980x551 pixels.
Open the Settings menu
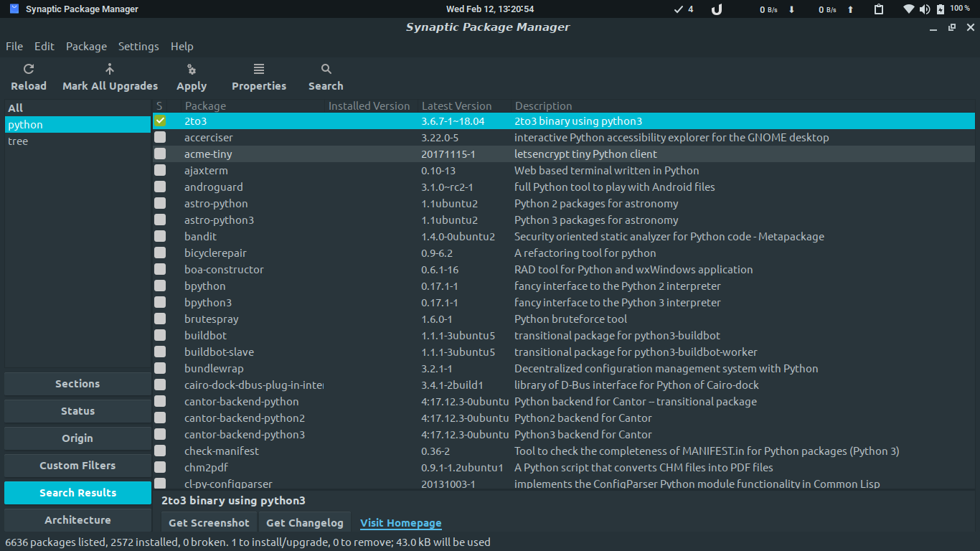(x=138, y=47)
